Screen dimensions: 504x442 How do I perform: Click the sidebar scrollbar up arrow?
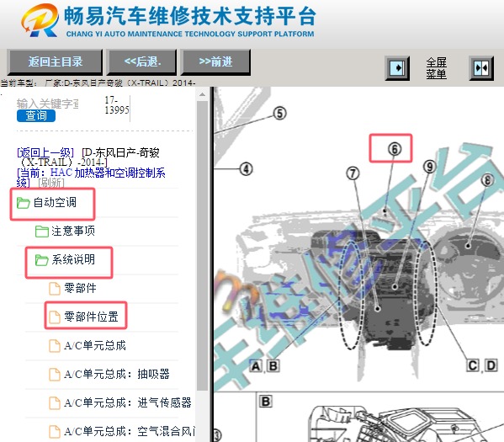tap(202, 94)
